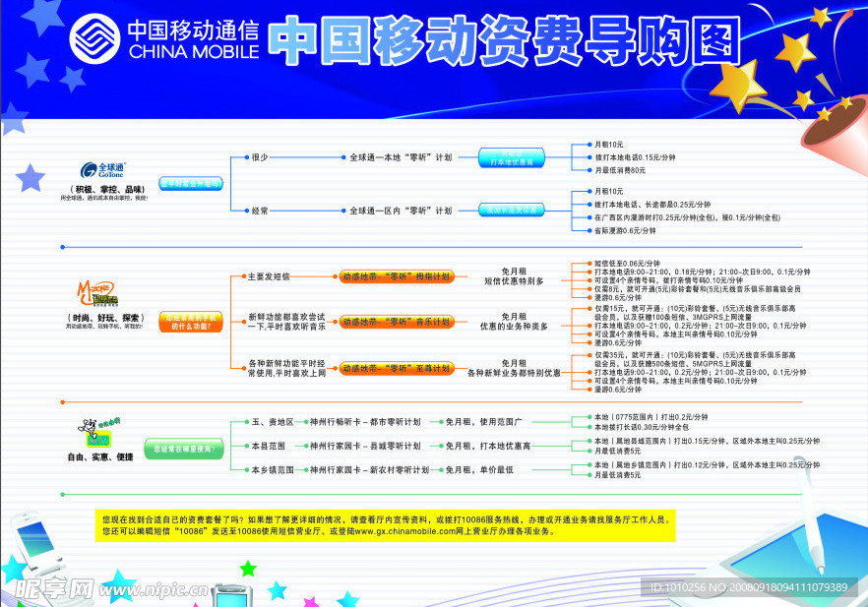Select the 动感地带 "零听" 至尊计划 pill

click(397, 368)
